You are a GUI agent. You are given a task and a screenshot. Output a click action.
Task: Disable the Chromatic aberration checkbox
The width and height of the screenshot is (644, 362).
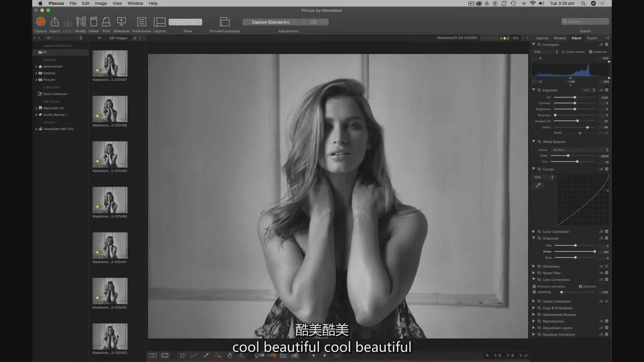pyautogui.click(x=534, y=287)
